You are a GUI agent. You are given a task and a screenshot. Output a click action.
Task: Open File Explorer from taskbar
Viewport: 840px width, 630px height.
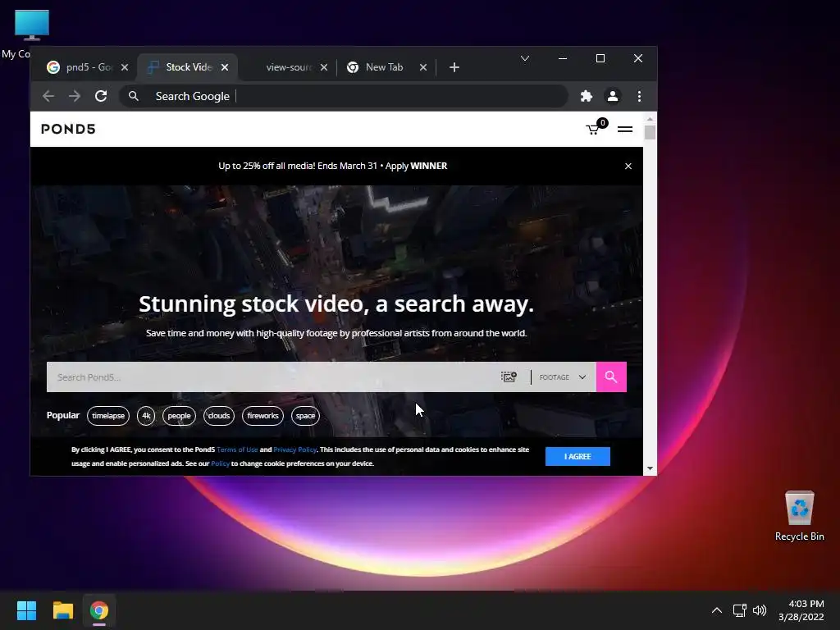[x=62, y=610]
